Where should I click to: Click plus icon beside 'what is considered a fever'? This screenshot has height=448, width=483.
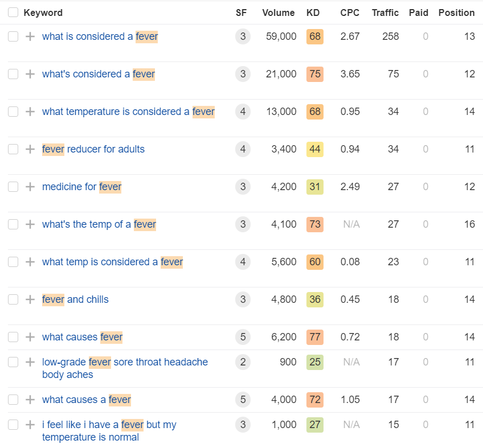(30, 36)
